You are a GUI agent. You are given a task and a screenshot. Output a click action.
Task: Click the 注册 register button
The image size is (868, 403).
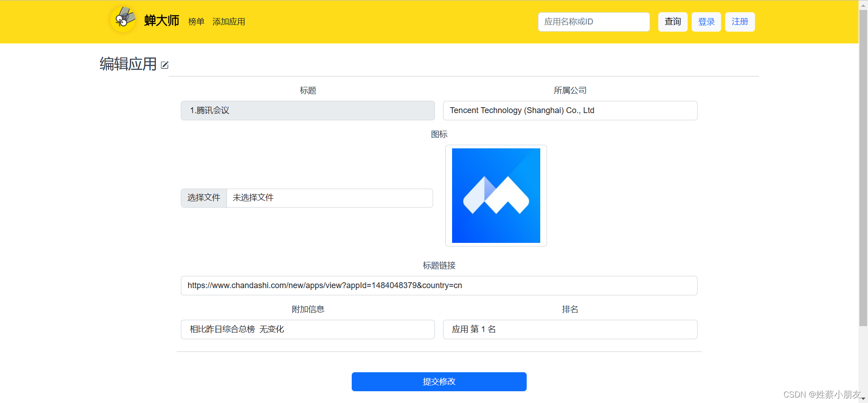[740, 22]
